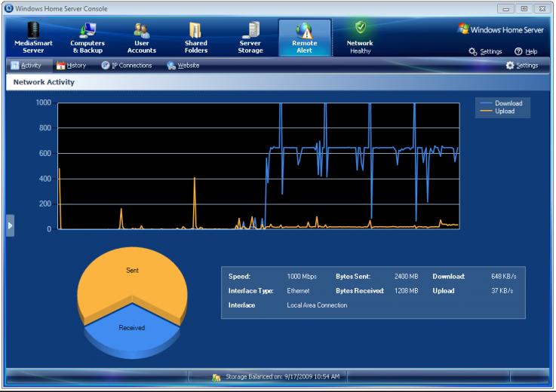The image size is (556, 392).
Task: Click the 37 KB/s upload value
Action: pyautogui.click(x=502, y=291)
